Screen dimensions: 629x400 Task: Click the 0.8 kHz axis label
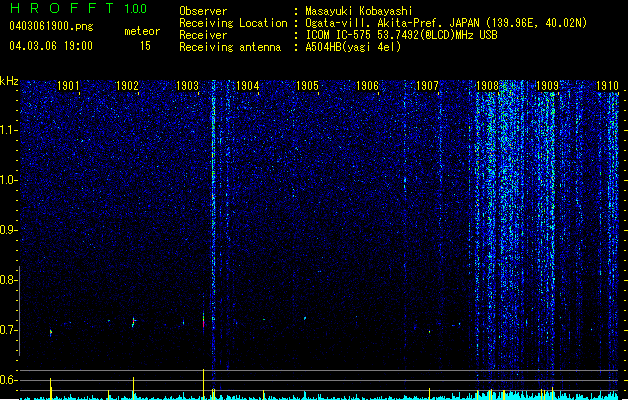tap(8, 280)
